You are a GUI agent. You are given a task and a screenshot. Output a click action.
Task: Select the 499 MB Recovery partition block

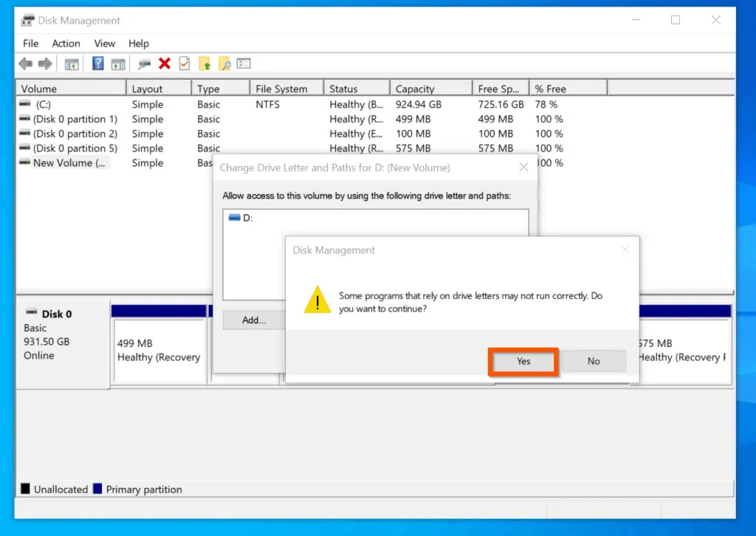[x=158, y=351]
